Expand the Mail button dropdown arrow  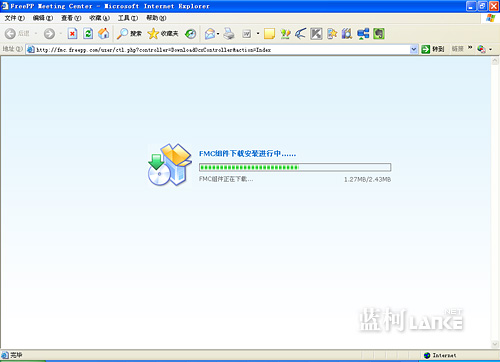pos(218,33)
